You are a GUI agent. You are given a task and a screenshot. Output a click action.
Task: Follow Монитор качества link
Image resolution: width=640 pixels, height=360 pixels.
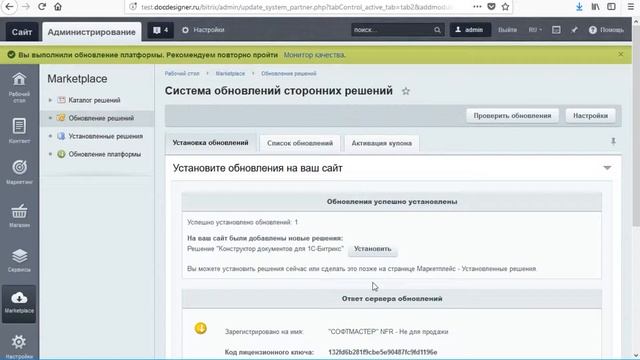(314, 55)
